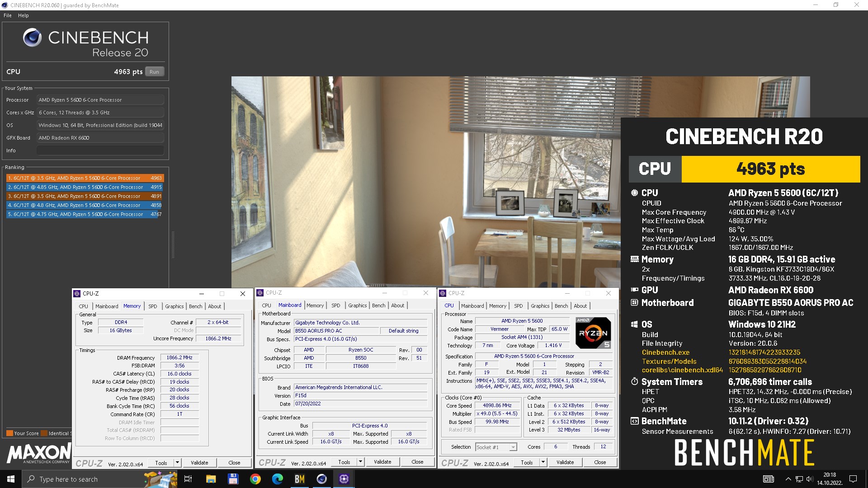The height and width of the screenshot is (488, 868).
Task: Click the Info input field in Cinebench
Action: click(100, 150)
